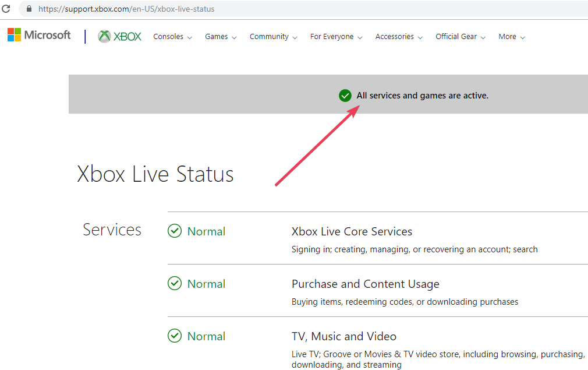
Task: Expand the For Everyone menu chevron
Action: tap(360, 37)
